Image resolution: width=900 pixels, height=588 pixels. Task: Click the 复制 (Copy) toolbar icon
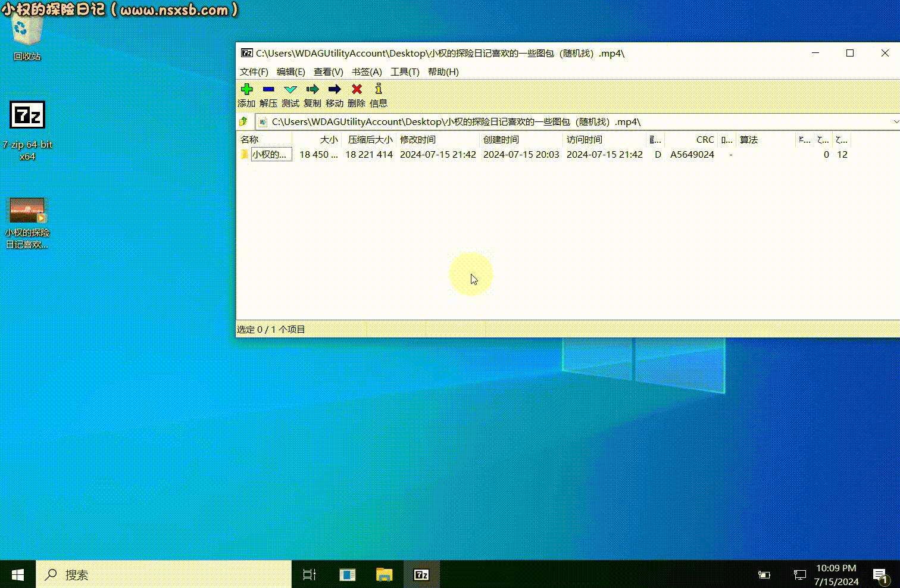click(x=312, y=89)
